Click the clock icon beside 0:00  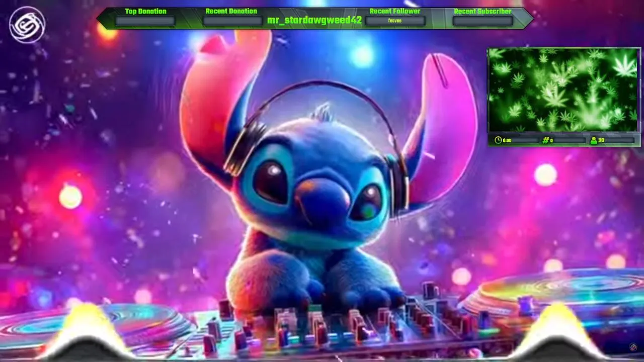coord(498,140)
